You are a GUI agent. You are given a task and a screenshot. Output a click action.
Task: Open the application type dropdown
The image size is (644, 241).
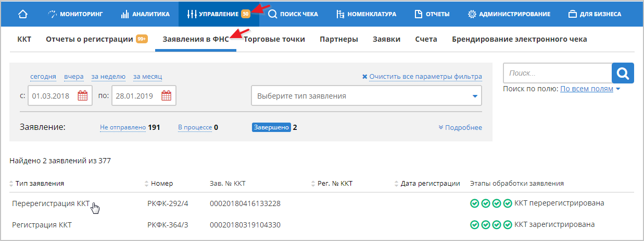366,96
